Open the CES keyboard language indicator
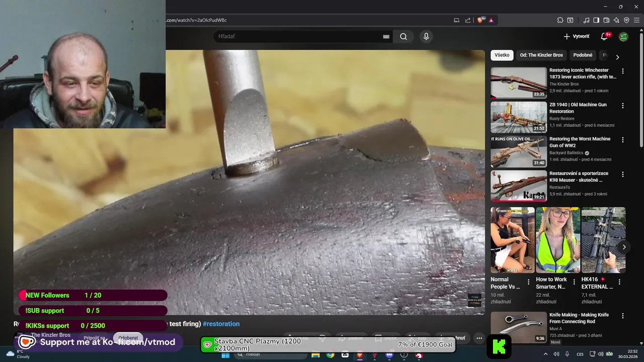Viewport: 644px width, 362px height. pyautogui.click(x=580, y=354)
